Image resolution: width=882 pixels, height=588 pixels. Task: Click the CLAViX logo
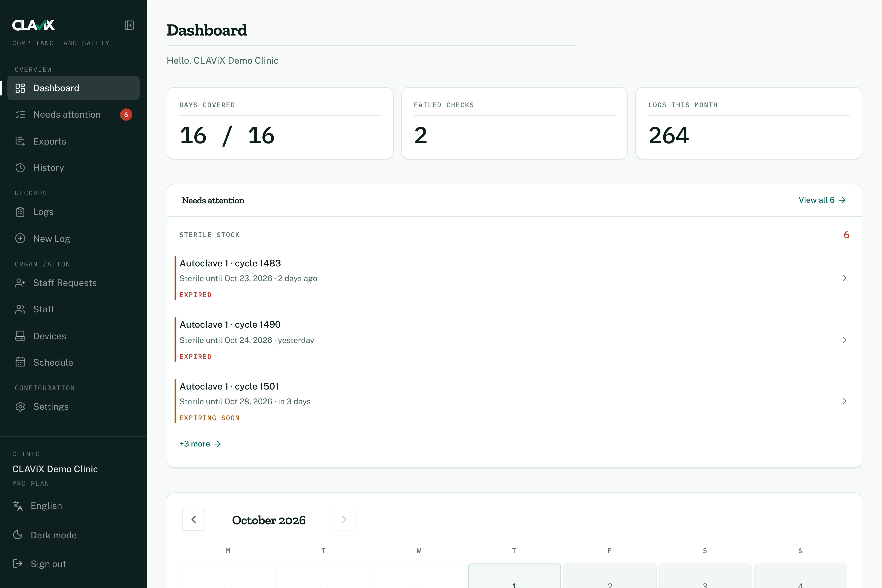click(34, 25)
